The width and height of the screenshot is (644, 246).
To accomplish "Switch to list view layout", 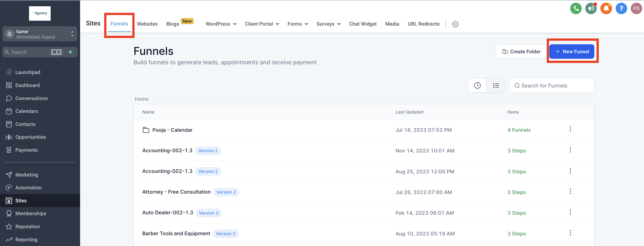I will coord(496,86).
